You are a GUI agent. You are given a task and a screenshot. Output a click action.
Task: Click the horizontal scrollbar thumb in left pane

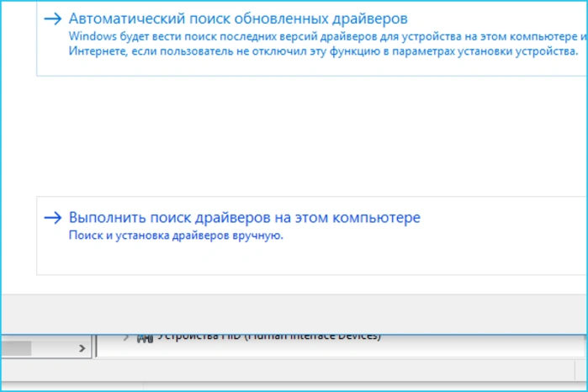click(x=16, y=348)
